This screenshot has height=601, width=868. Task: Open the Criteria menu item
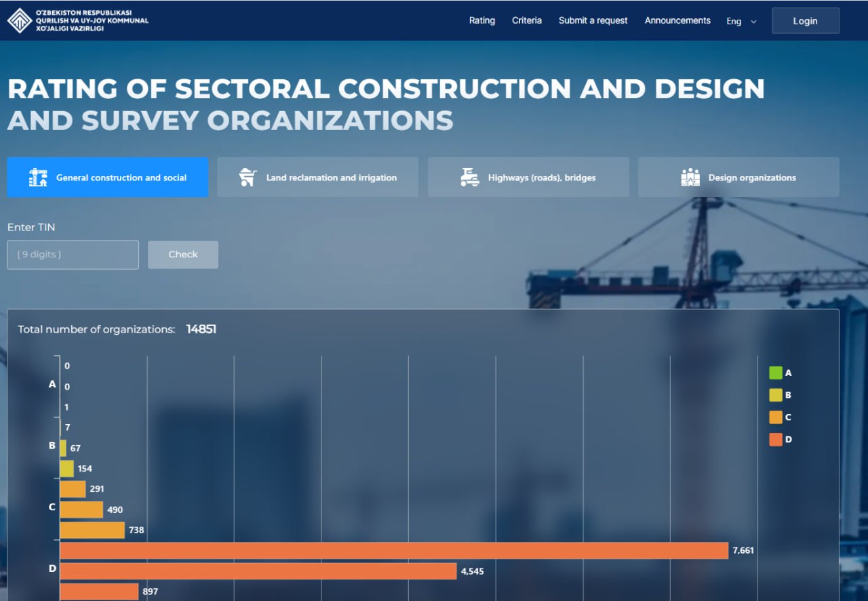526,20
